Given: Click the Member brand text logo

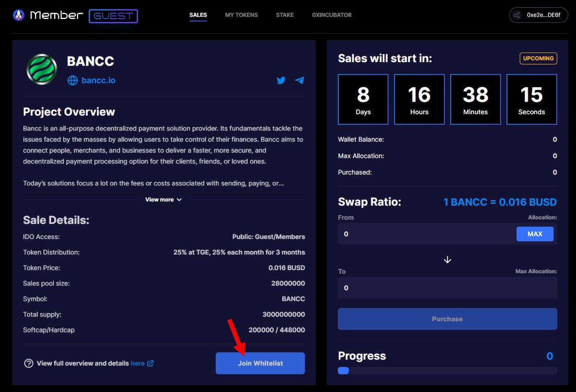Looking at the screenshot, I should tap(56, 15).
